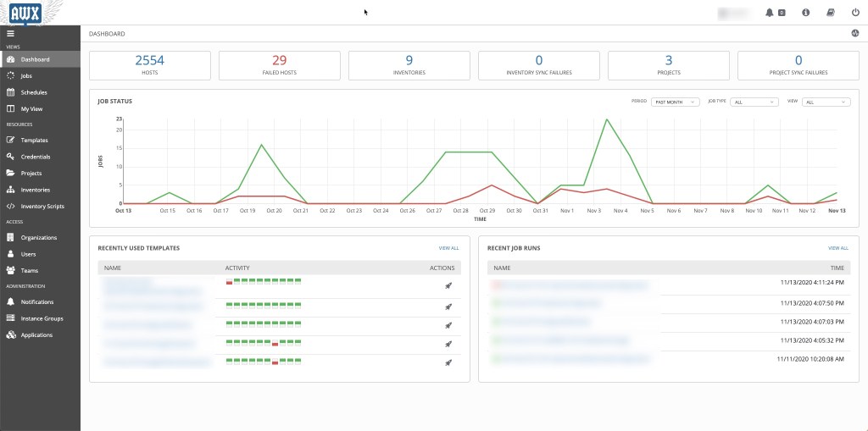The width and height of the screenshot is (868, 431).
Task: Collapse the sidebar with hamburger menu
Action: tap(10, 34)
